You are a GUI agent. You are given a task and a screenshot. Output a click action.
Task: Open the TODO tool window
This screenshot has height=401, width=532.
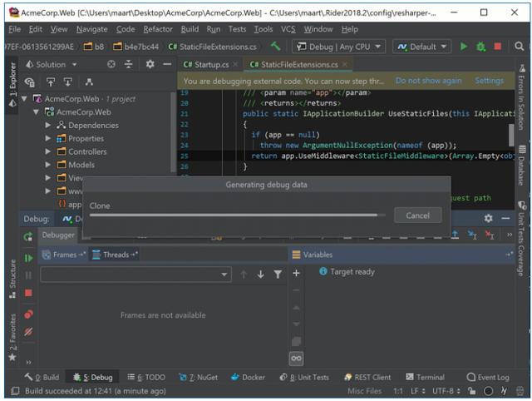click(x=146, y=377)
